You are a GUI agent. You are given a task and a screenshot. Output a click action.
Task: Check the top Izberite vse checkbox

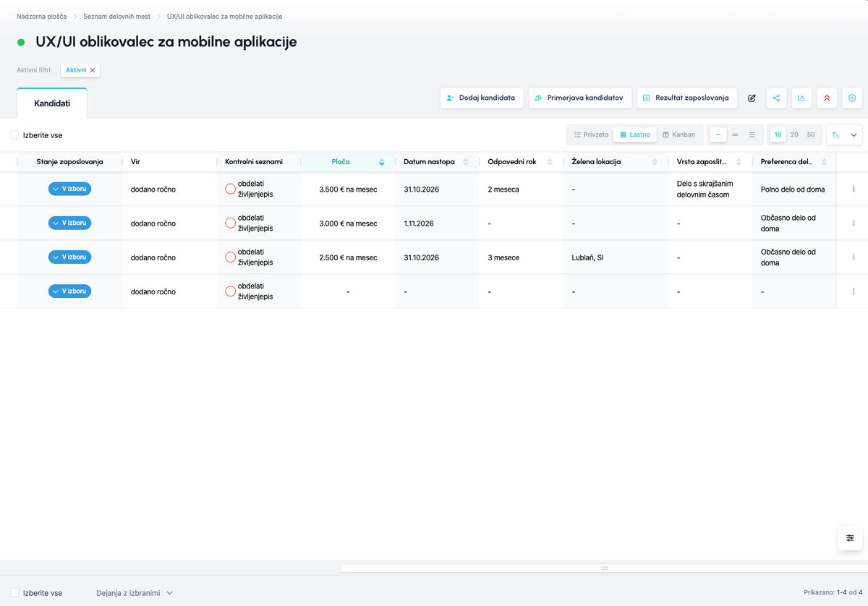point(14,135)
